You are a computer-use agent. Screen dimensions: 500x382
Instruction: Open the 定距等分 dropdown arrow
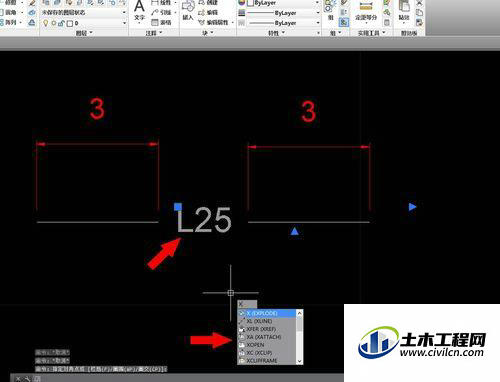click(366, 23)
